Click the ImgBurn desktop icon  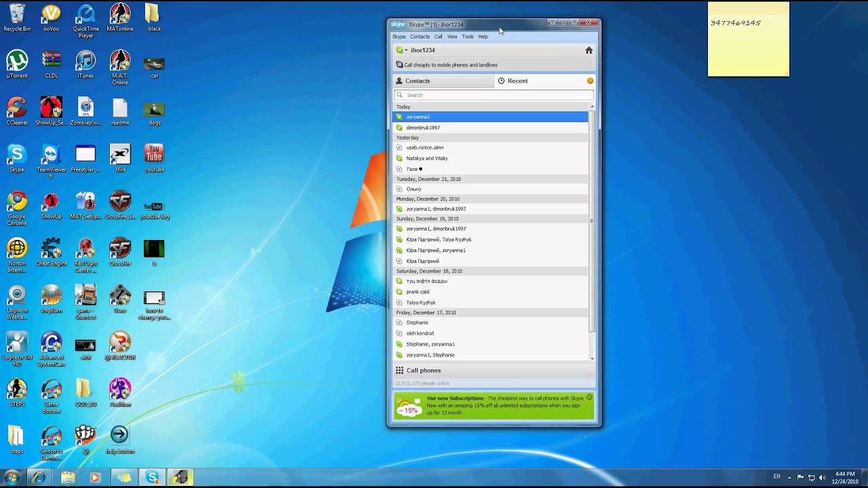click(52, 300)
